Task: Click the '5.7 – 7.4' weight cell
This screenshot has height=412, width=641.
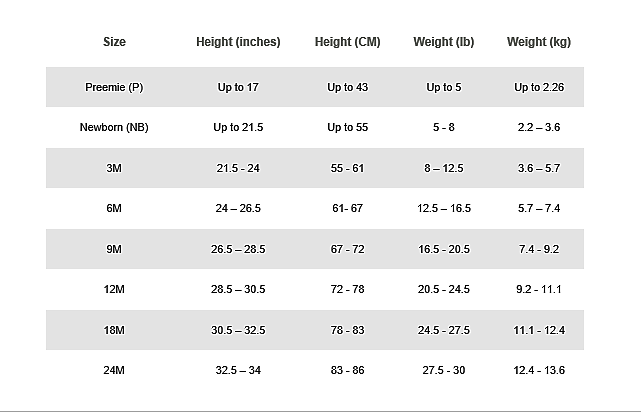Action: 539,209
